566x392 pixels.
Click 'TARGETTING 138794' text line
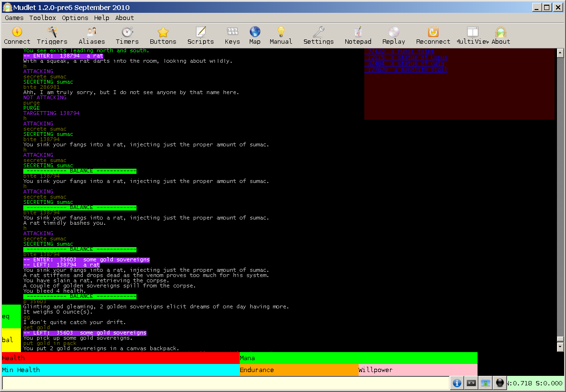coord(51,113)
